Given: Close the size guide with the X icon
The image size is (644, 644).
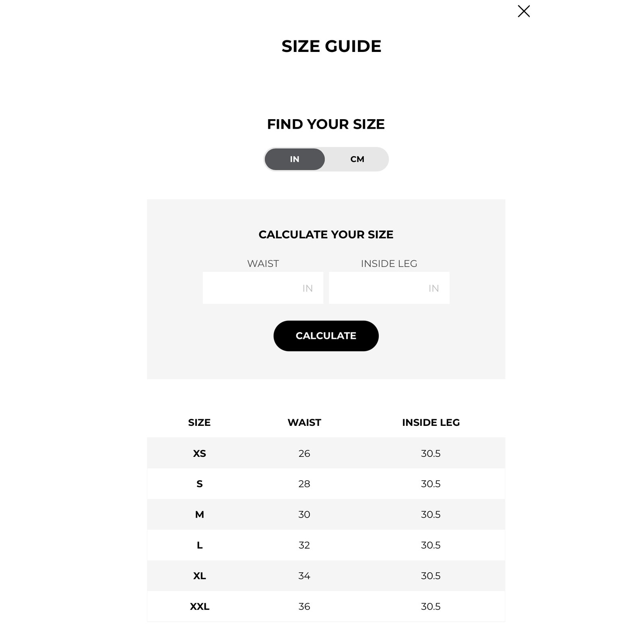Looking at the screenshot, I should click(x=524, y=11).
